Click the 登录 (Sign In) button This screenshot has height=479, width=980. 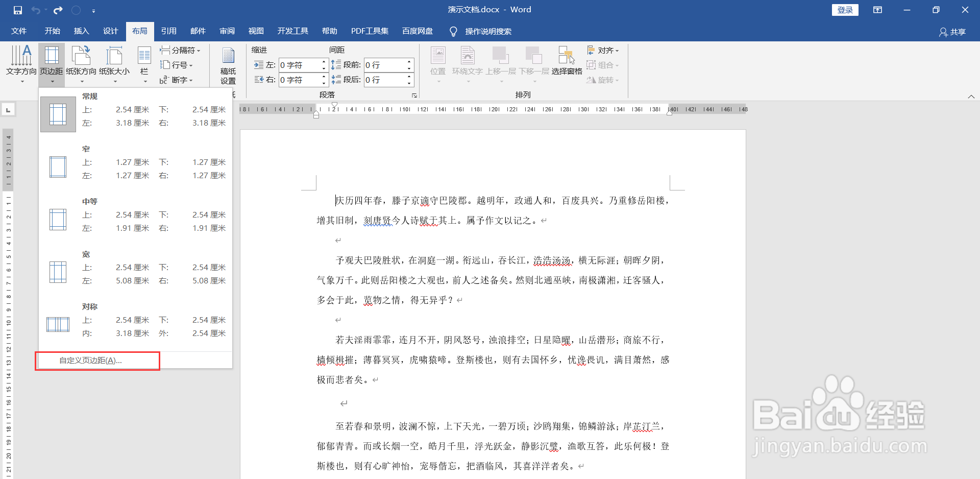[x=845, y=10]
